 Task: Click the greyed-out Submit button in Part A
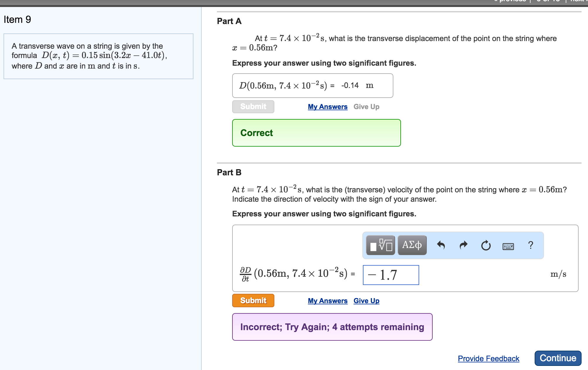click(x=253, y=107)
